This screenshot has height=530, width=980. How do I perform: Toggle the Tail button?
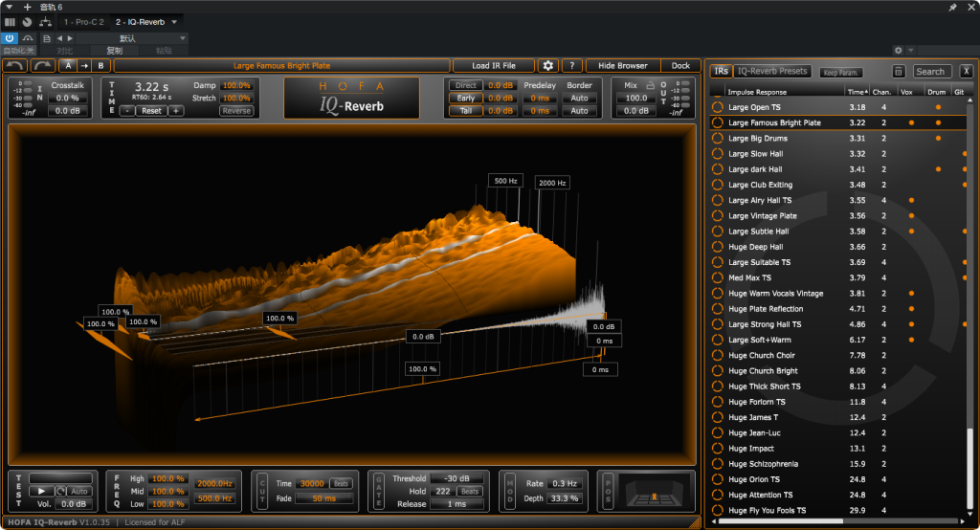[x=466, y=111]
